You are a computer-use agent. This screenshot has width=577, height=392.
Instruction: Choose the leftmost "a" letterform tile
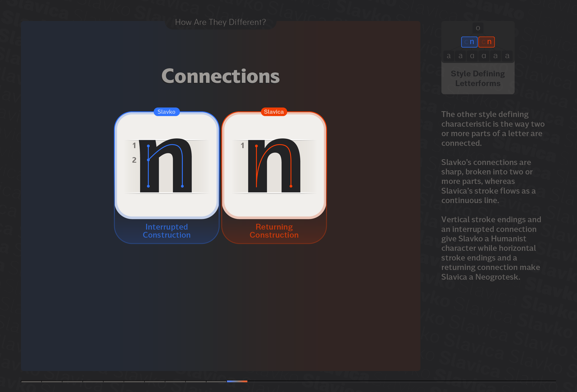pyautogui.click(x=449, y=56)
